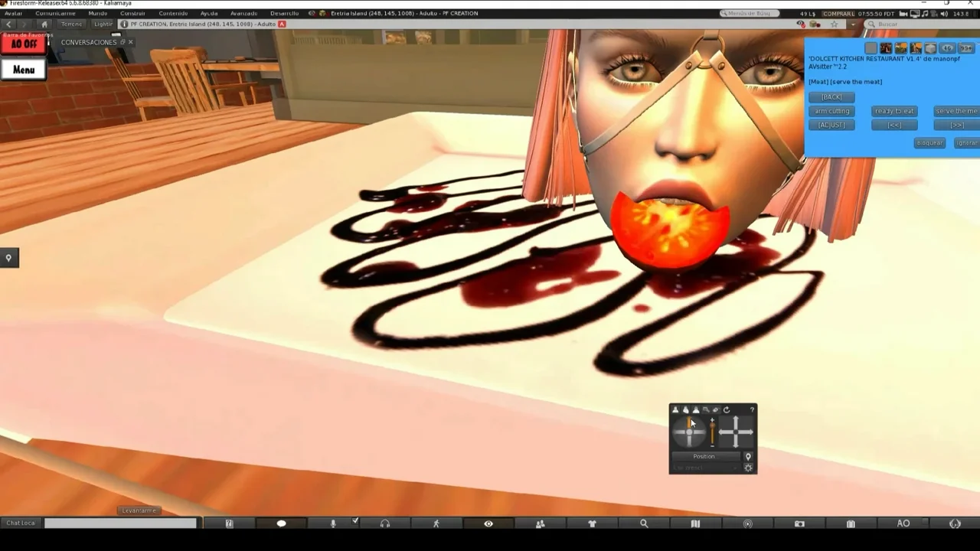This screenshot has width=980, height=551.
Task: Click the camera zoom slider
Action: coord(712,432)
